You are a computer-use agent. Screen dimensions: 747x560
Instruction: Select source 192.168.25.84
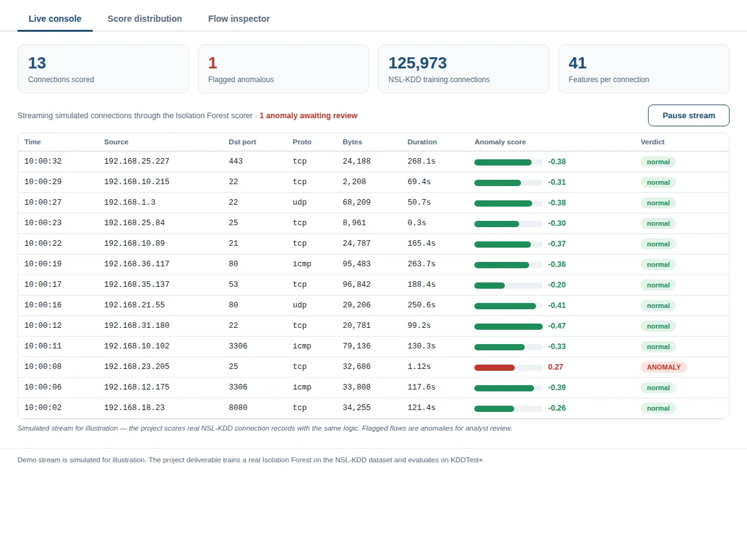tap(134, 223)
